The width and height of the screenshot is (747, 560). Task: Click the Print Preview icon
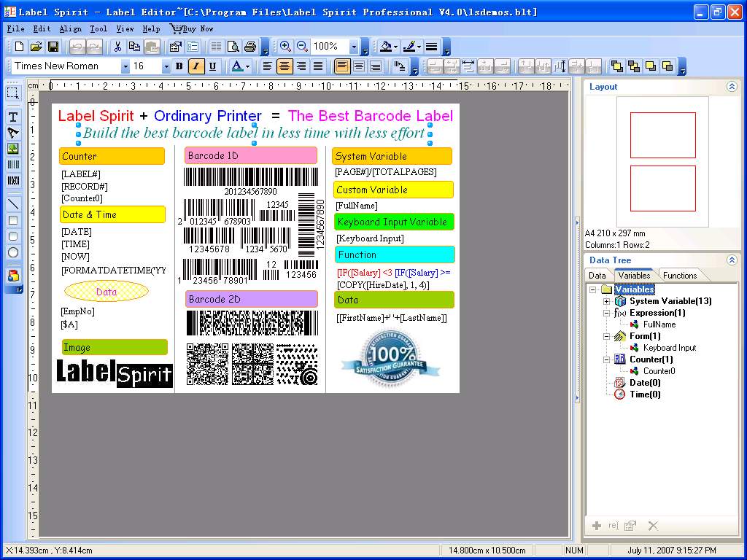233,47
